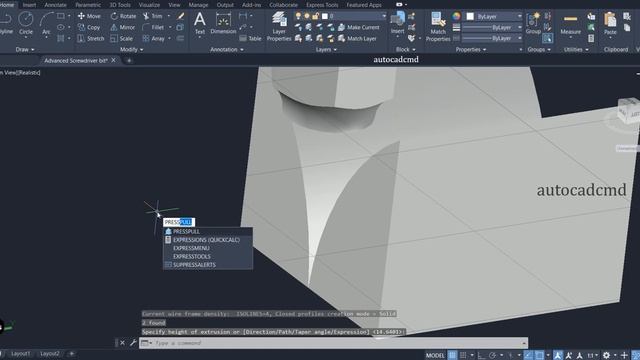640x360 pixels.
Task: Click Match Properties tool
Action: click(x=438, y=27)
